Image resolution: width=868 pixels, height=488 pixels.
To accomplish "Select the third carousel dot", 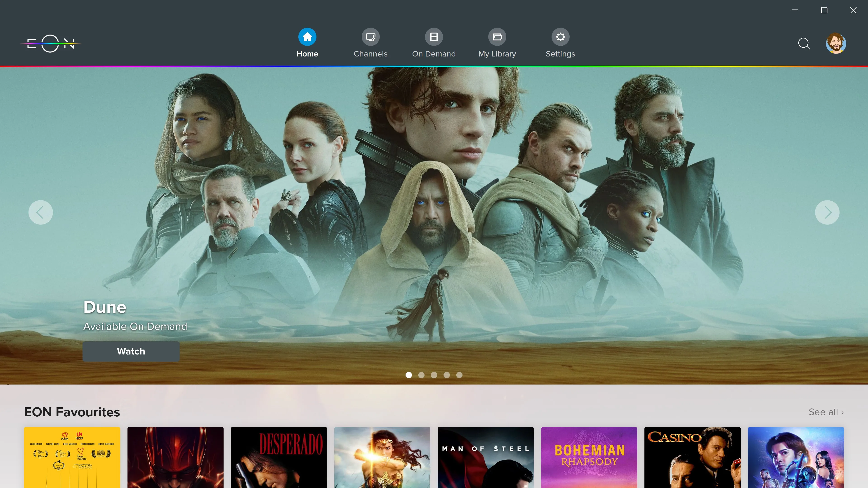I will coord(434,375).
